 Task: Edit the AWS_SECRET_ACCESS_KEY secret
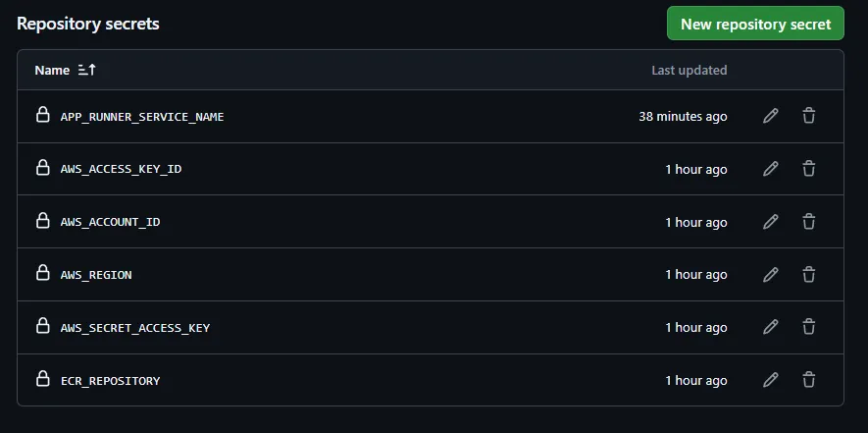771,327
